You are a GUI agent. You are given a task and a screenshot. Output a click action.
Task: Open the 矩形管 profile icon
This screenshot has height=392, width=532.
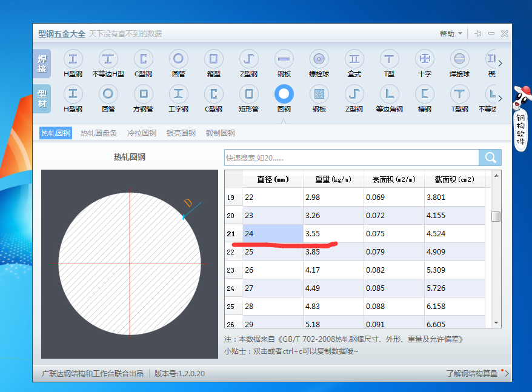(x=248, y=98)
